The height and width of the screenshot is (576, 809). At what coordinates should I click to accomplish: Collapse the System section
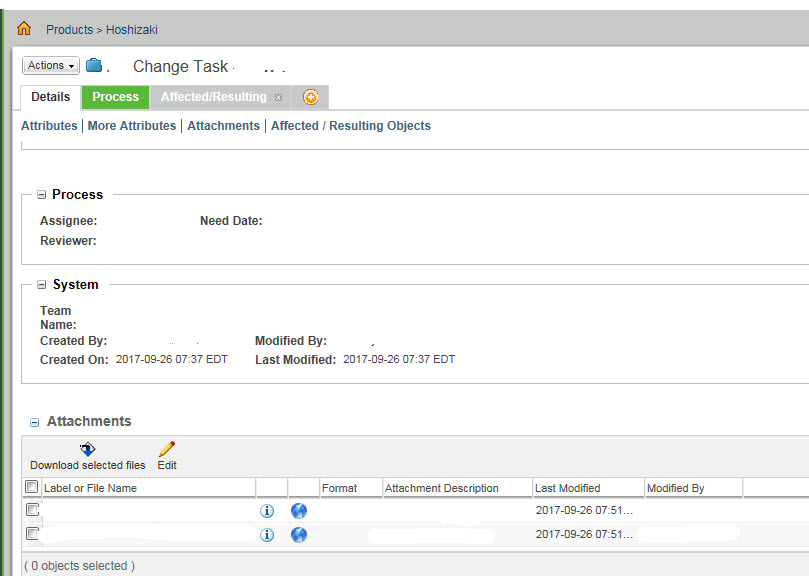pyautogui.click(x=41, y=284)
